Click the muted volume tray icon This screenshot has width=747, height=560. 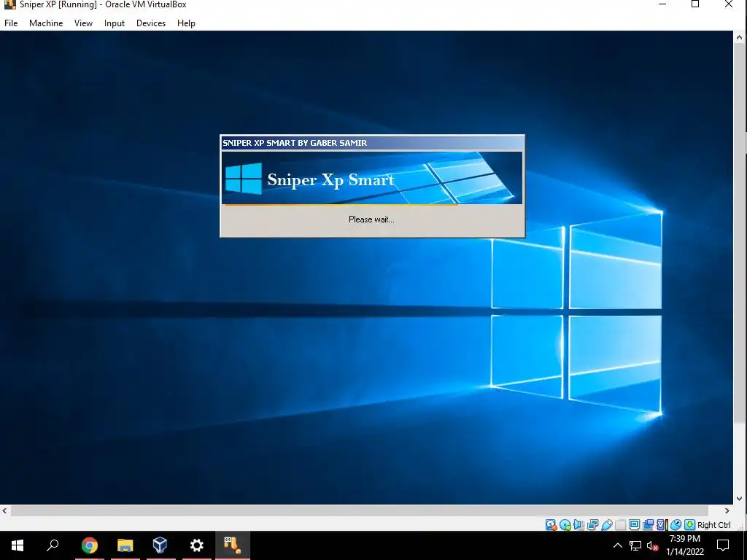652,545
